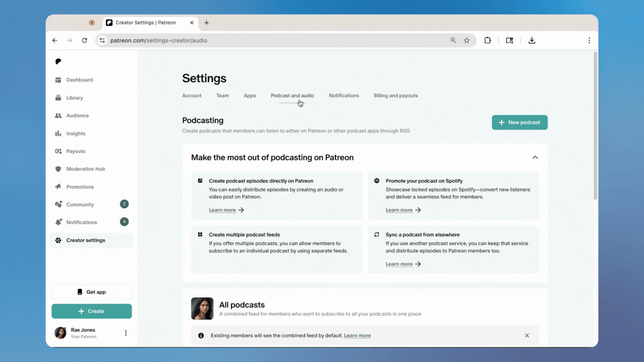Close the Creator Settings browser tab
The width and height of the screenshot is (644, 362).
(192, 23)
